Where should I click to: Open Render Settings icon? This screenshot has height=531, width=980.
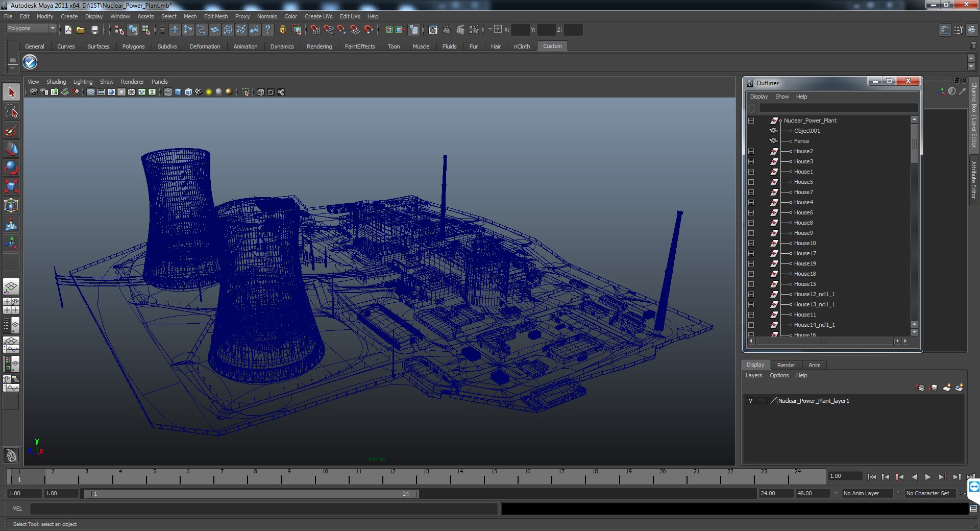pos(474,30)
